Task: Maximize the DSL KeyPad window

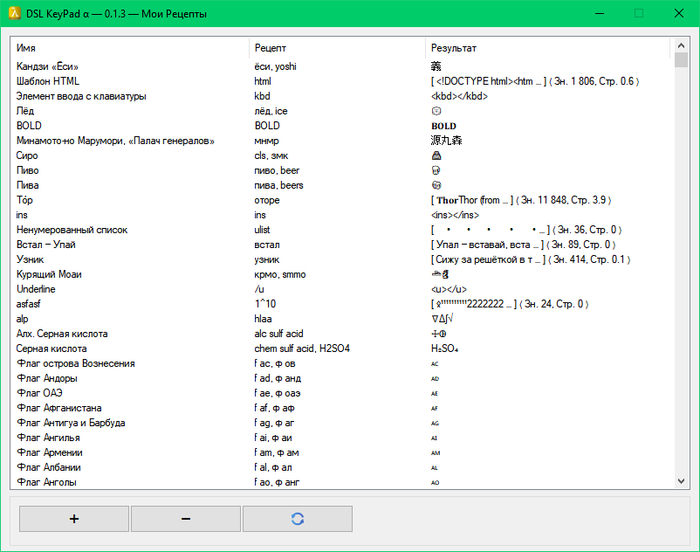Action: pos(639,14)
